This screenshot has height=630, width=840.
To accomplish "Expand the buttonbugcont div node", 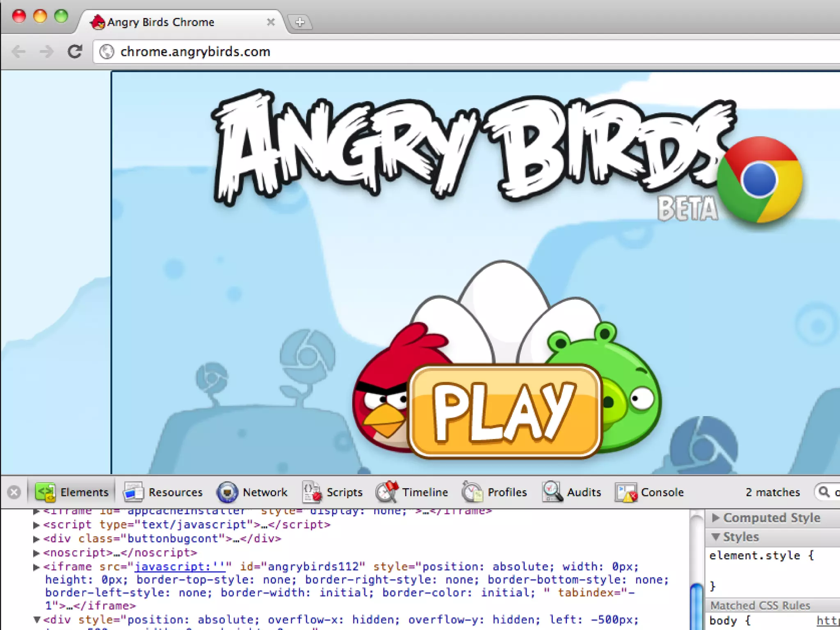I will (36, 539).
